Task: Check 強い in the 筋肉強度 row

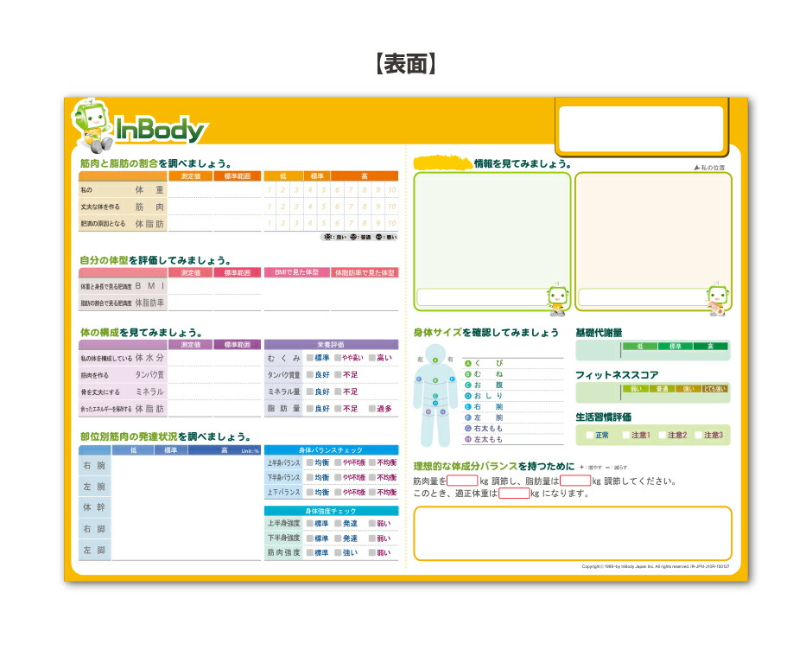Action: (337, 552)
